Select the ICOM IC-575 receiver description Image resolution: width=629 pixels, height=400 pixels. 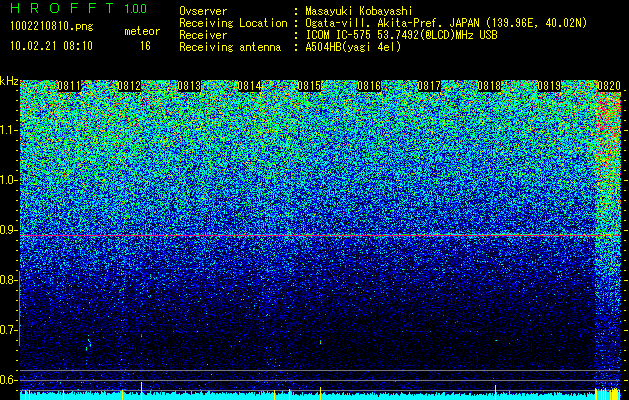tap(402, 35)
